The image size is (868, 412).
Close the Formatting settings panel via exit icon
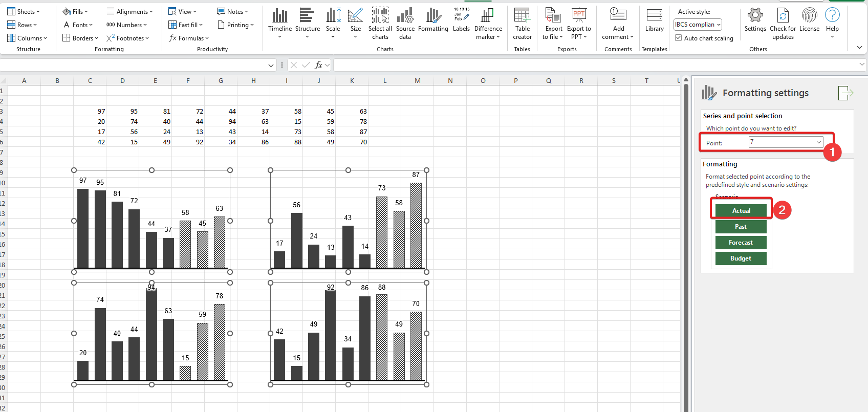coord(845,93)
